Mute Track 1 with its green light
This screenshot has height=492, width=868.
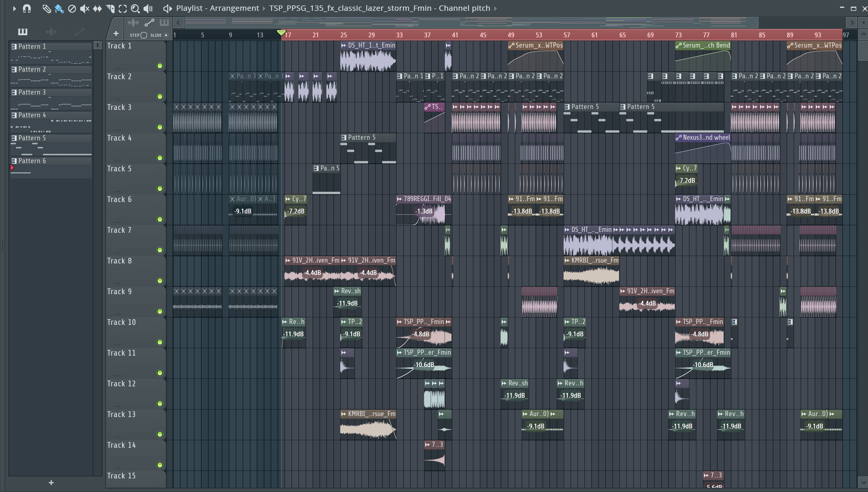pyautogui.click(x=160, y=66)
